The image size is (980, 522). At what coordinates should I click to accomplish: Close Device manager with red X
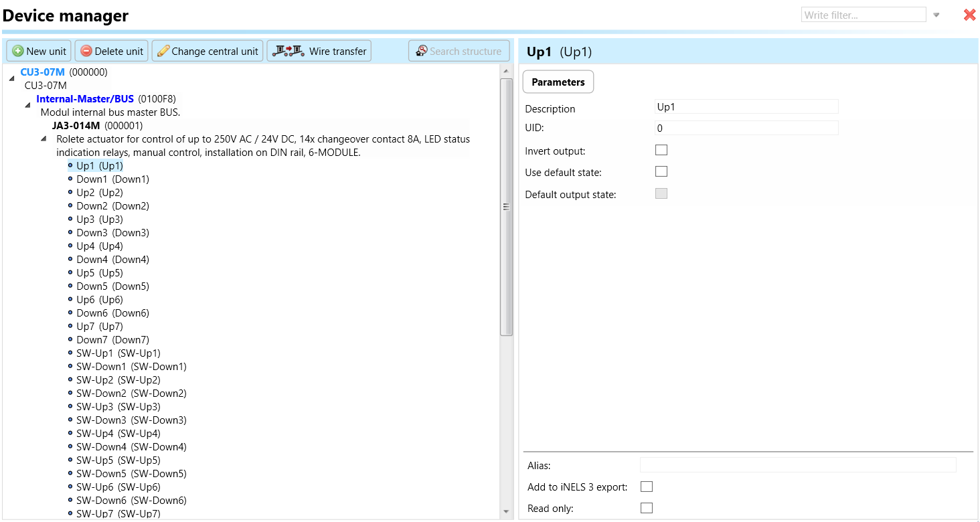pos(969,15)
